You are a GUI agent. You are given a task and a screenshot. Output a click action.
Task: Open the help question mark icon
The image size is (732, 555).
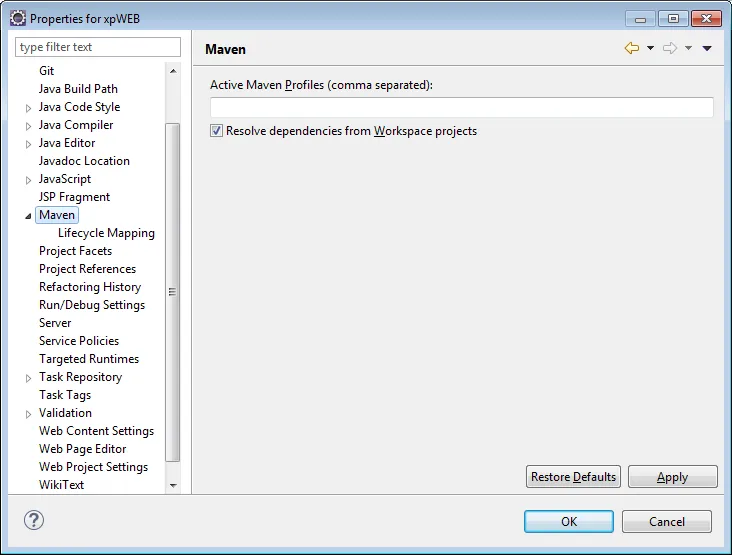click(x=34, y=520)
